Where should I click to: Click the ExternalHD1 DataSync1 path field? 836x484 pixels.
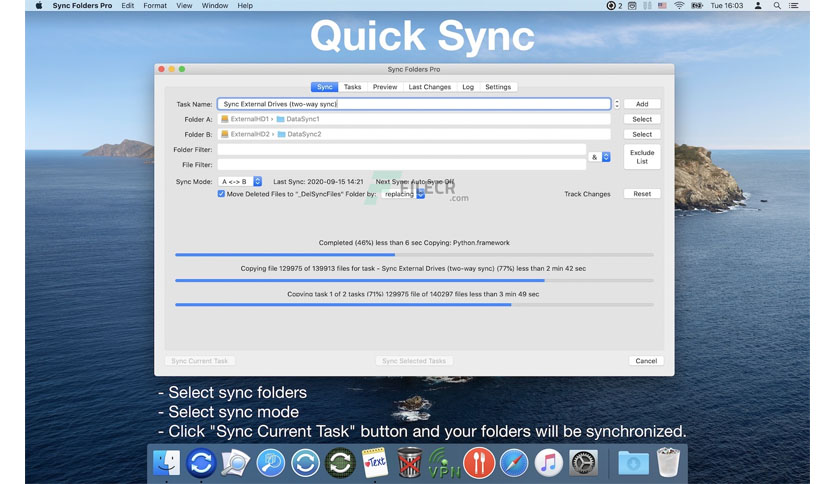pos(414,119)
